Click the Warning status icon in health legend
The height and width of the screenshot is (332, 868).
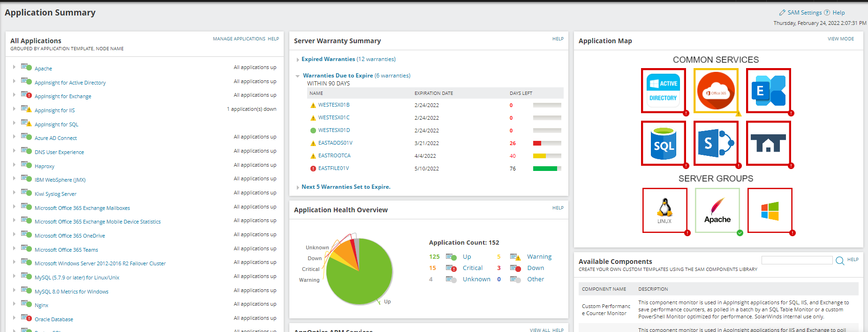pyautogui.click(x=515, y=257)
